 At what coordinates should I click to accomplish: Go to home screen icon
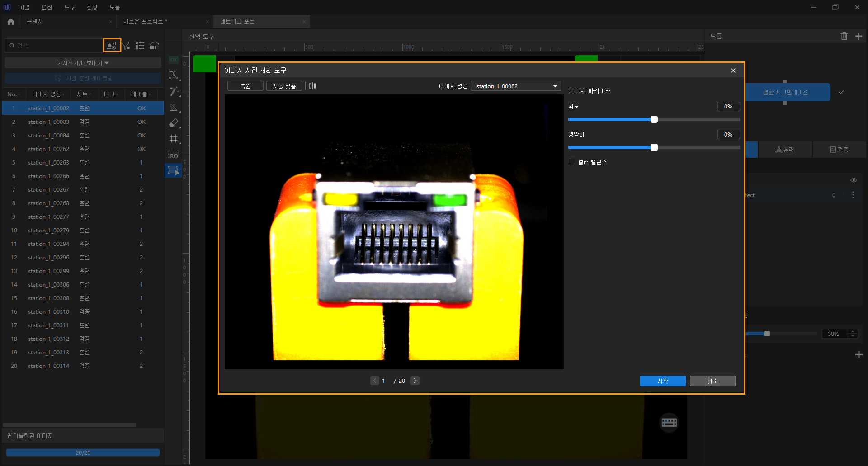click(x=11, y=22)
